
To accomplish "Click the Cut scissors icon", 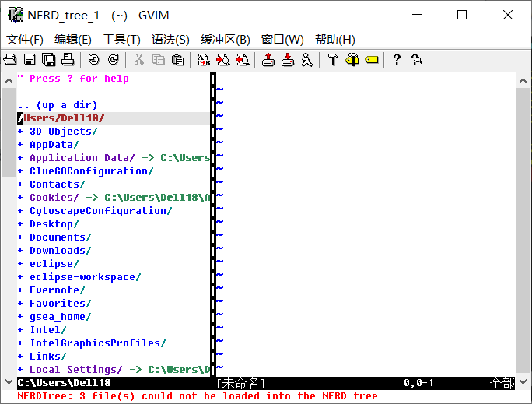I will (138, 60).
